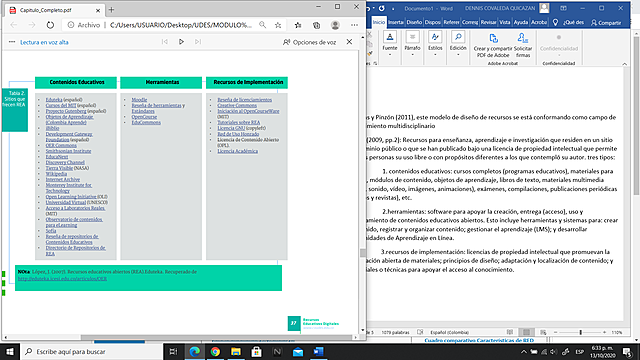Click the Escribe aquí para buscar box
Viewport: 640px width, 360px height.
click(91, 351)
